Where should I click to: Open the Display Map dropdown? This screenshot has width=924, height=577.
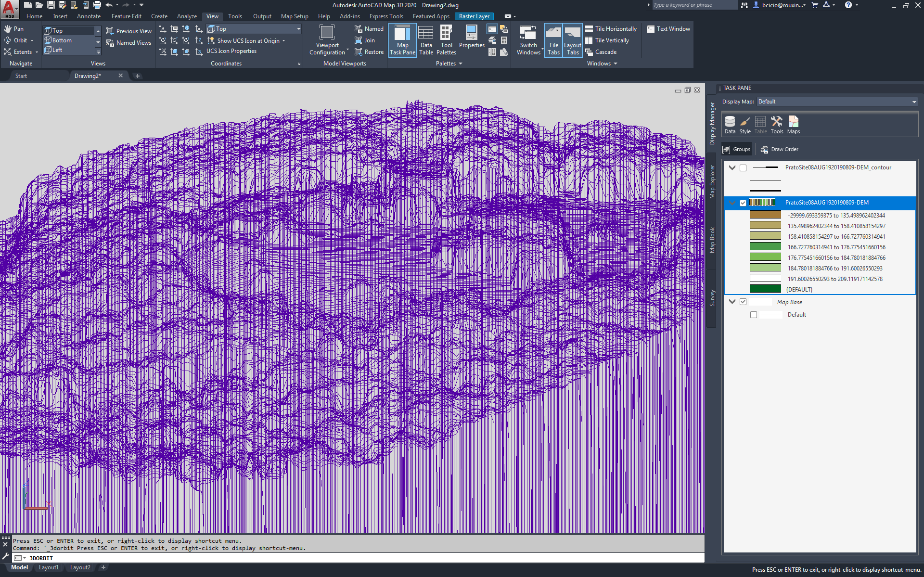coord(913,102)
